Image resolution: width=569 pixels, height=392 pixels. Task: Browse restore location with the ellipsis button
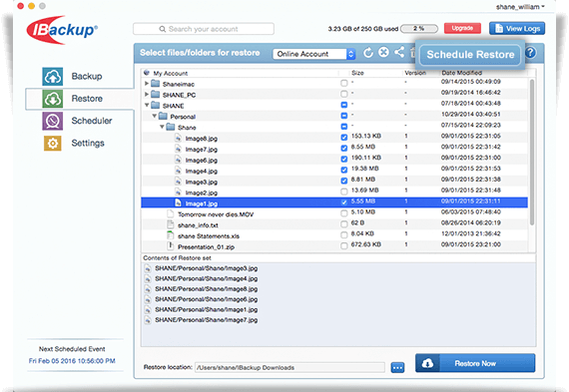(x=397, y=368)
